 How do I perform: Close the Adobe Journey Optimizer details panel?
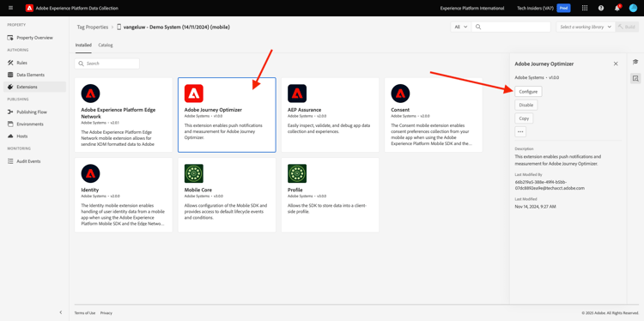point(616,64)
